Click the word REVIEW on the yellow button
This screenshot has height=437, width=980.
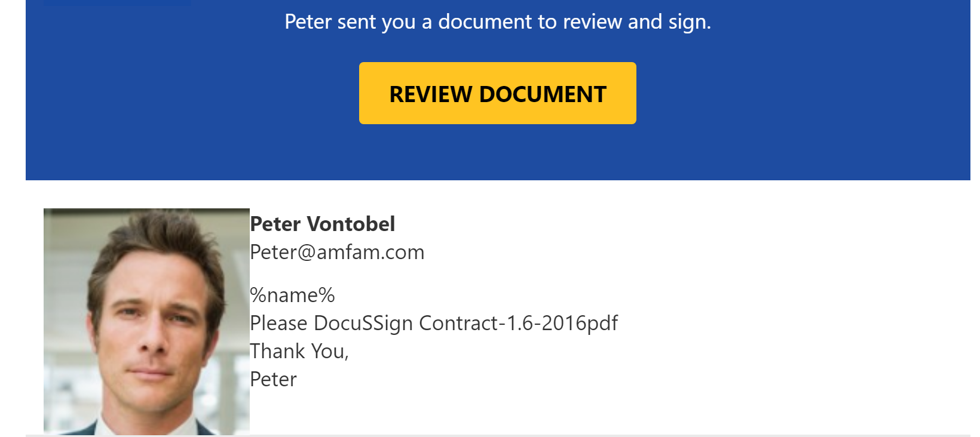(430, 94)
